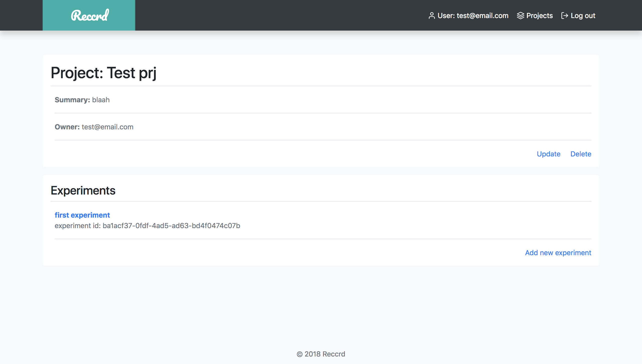The image size is (642, 364).
Task: Click the Owner email text
Action: 107,127
